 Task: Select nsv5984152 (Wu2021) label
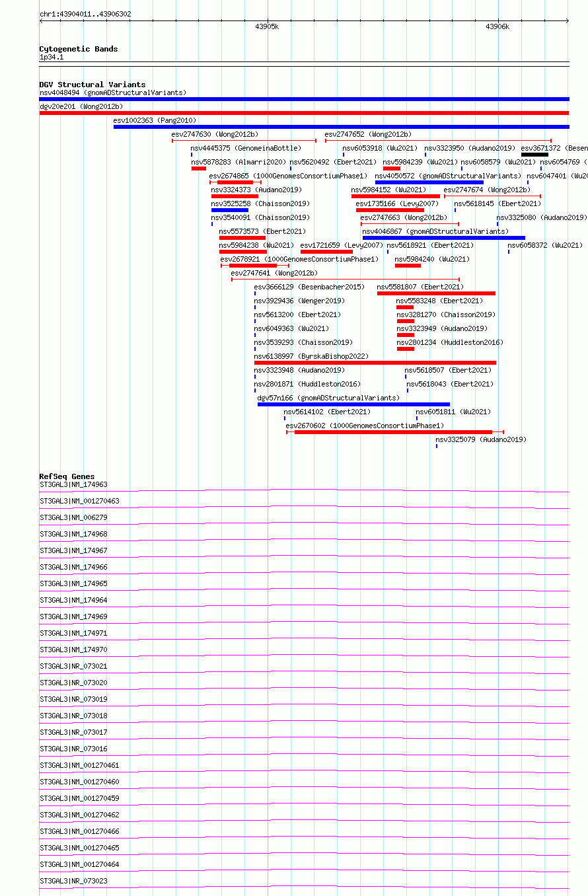[389, 190]
